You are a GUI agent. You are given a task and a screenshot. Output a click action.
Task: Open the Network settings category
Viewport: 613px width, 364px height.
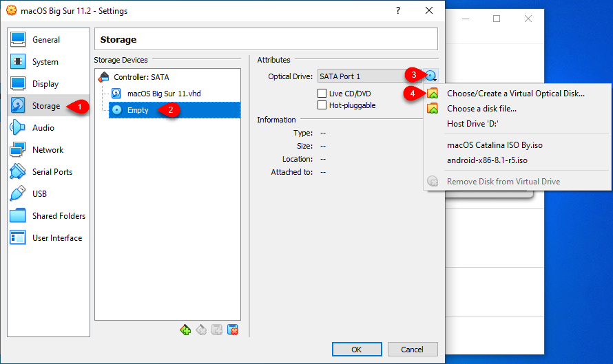48,149
